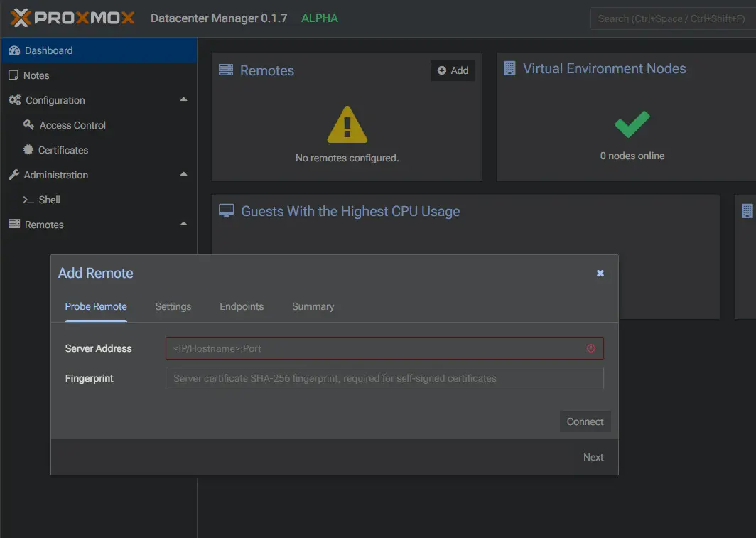The width and height of the screenshot is (756, 538).
Task: Click the Remotes panel header icon
Action: pos(226,70)
